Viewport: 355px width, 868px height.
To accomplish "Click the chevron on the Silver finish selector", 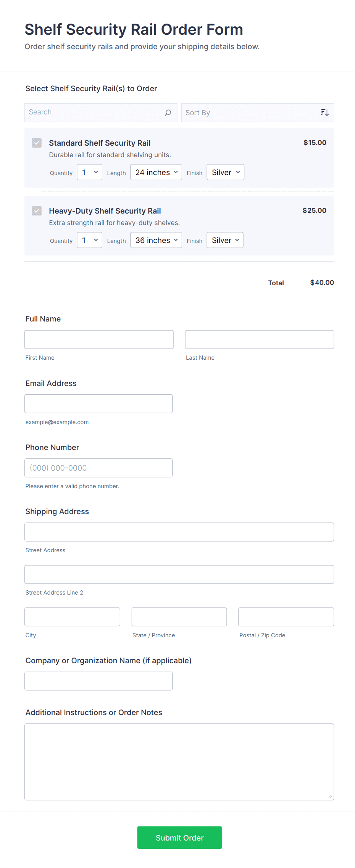I will pyautogui.click(x=237, y=172).
